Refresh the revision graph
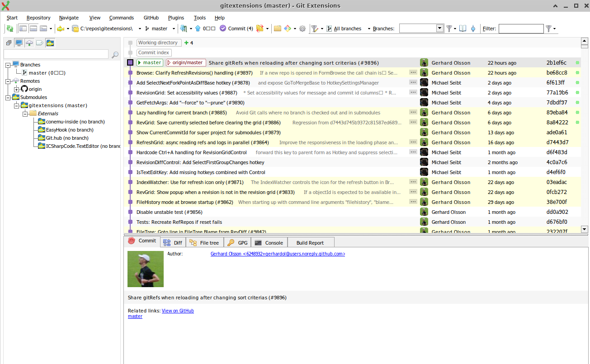 point(9,28)
